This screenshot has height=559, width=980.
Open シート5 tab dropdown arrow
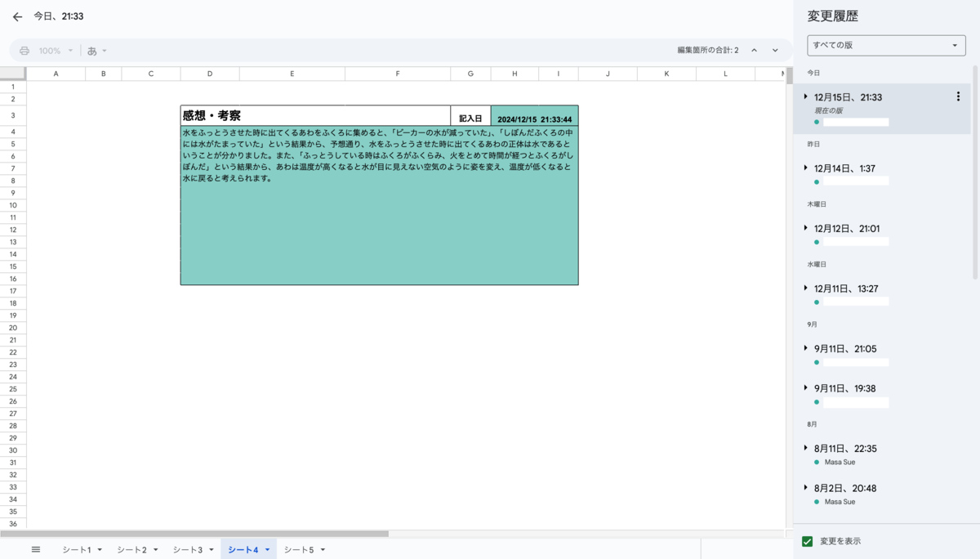tap(323, 550)
